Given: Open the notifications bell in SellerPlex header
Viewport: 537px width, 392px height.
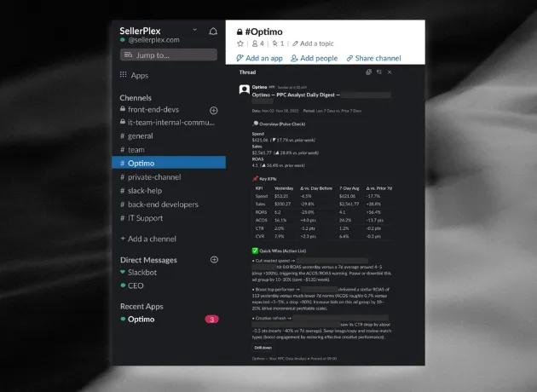Looking at the screenshot, I should click(x=213, y=32).
